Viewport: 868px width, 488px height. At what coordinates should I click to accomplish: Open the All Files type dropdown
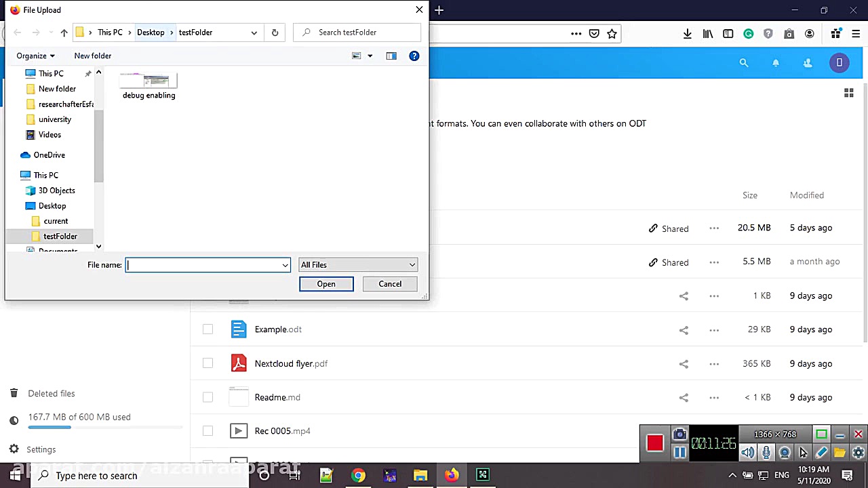click(358, 265)
